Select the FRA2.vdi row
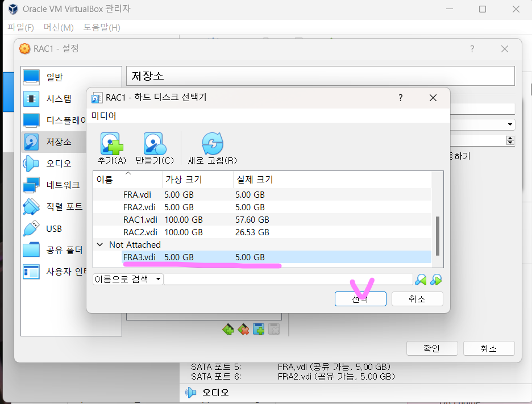 coord(262,207)
